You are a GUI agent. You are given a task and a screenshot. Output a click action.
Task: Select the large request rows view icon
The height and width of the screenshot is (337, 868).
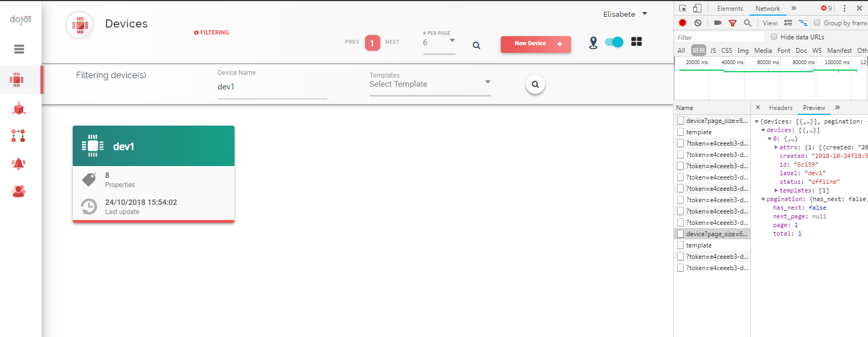(x=788, y=23)
